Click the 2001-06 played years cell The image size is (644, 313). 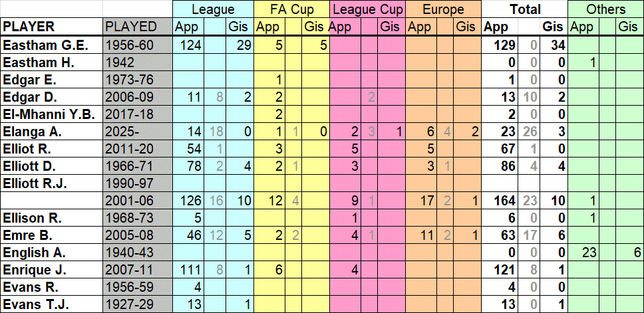click(x=137, y=201)
